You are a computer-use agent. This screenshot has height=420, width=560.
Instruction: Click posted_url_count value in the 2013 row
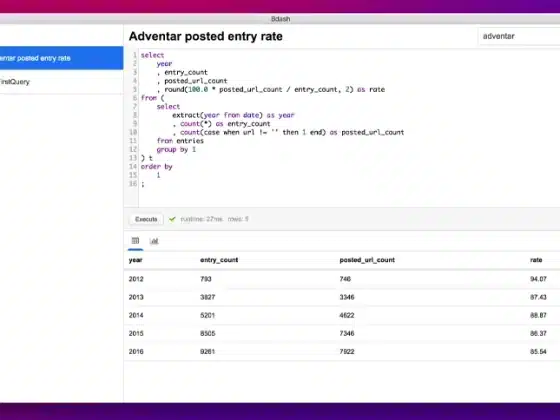(x=347, y=297)
